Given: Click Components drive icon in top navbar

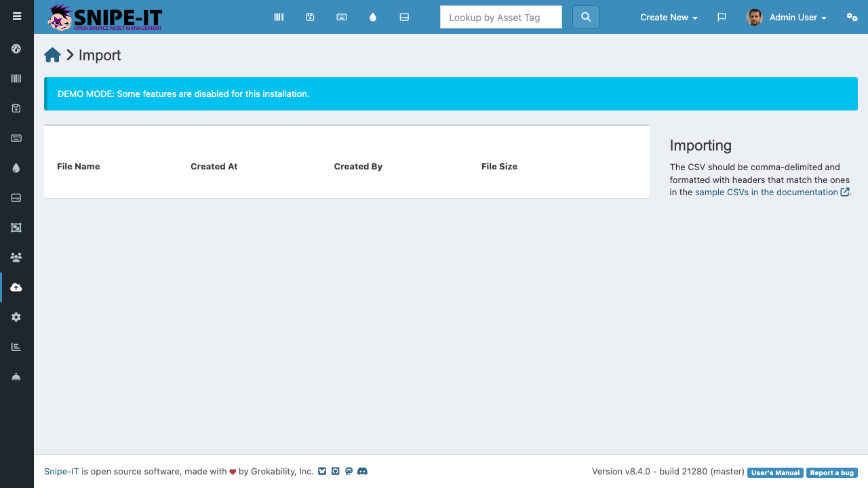Looking at the screenshot, I should tap(404, 17).
